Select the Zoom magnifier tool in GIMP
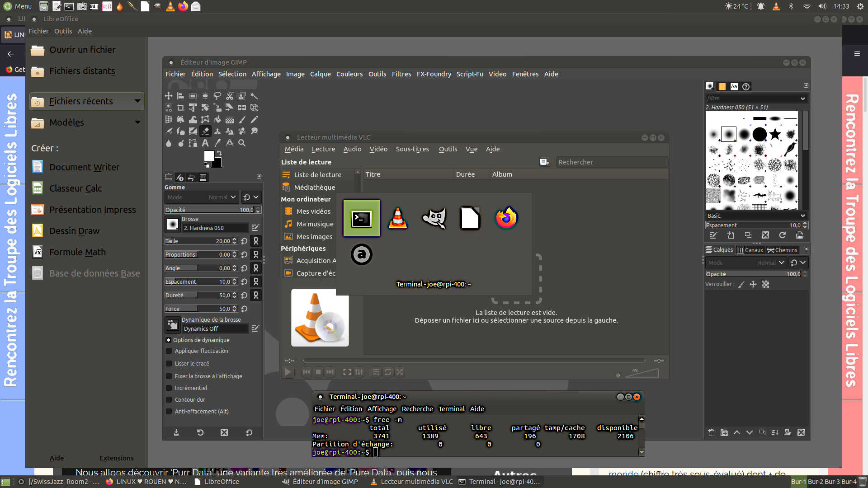Screen dimensions: 868x488 point(242,143)
